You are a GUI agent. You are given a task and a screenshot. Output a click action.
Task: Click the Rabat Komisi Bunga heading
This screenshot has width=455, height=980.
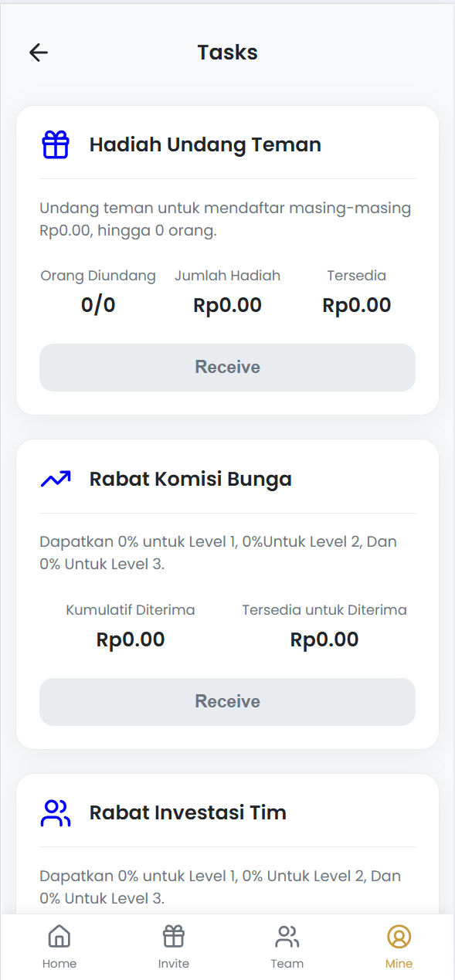point(191,479)
